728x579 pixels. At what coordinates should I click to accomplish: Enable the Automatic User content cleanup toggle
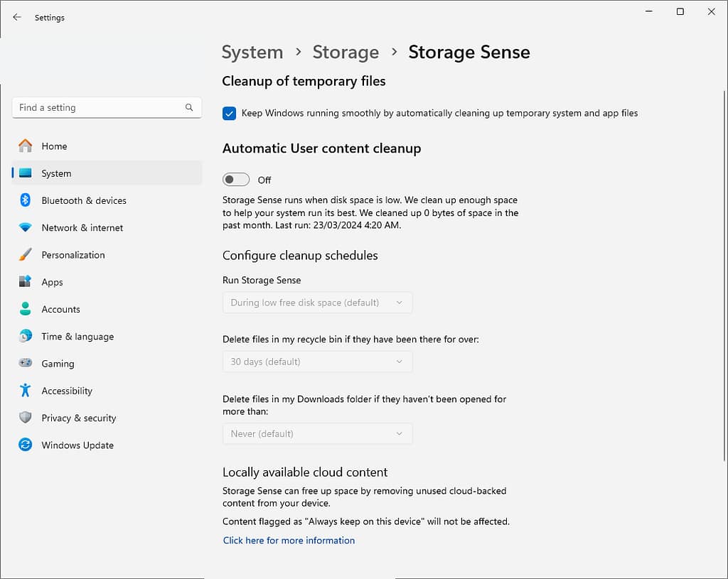coord(236,179)
